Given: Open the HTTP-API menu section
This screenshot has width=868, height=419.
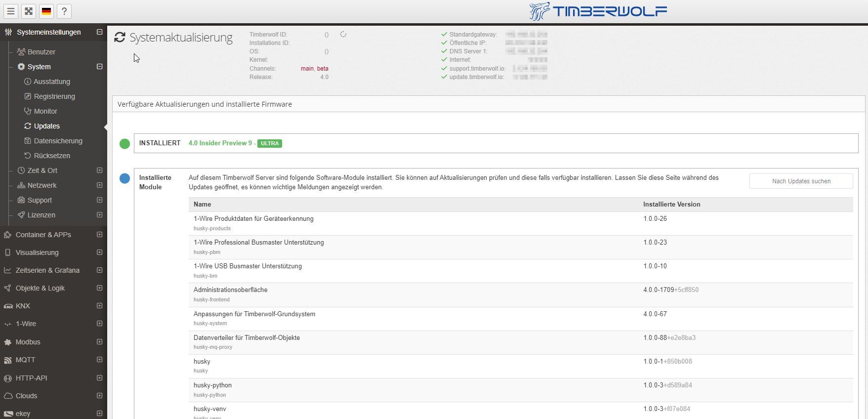Looking at the screenshot, I should click(x=31, y=378).
